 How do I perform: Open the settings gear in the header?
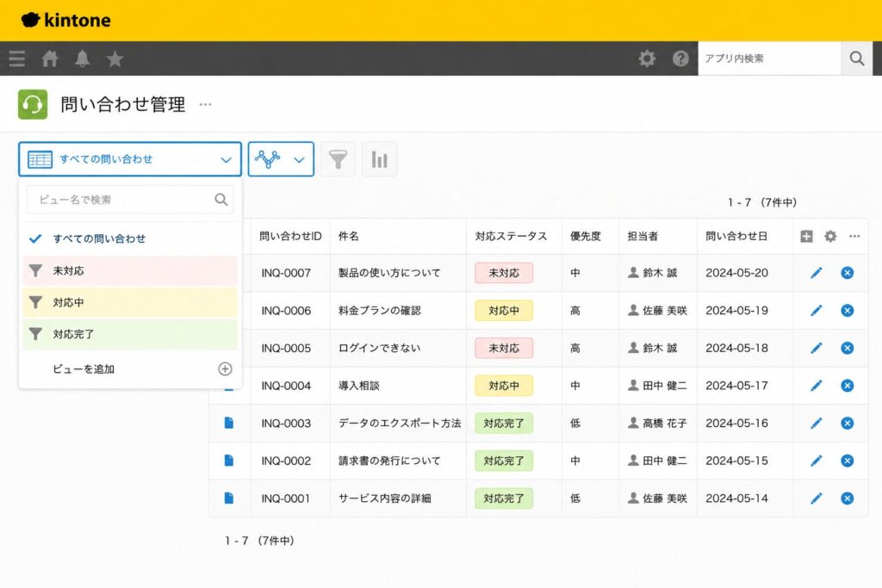[647, 59]
